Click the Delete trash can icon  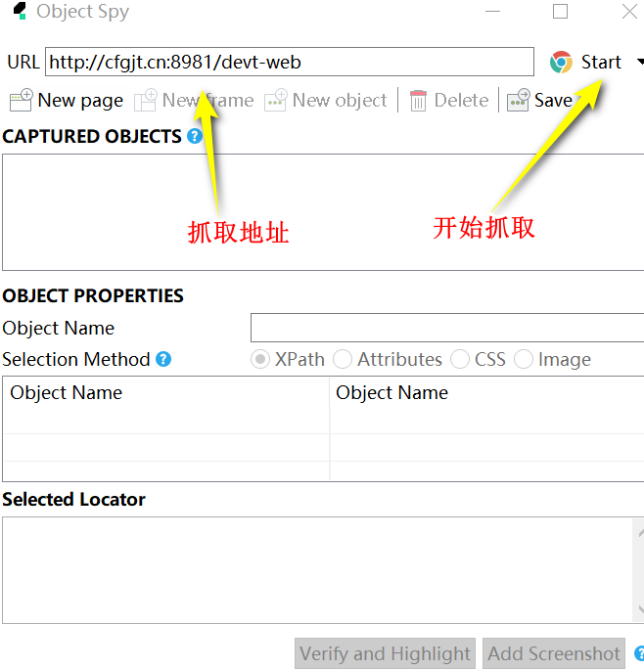point(418,101)
